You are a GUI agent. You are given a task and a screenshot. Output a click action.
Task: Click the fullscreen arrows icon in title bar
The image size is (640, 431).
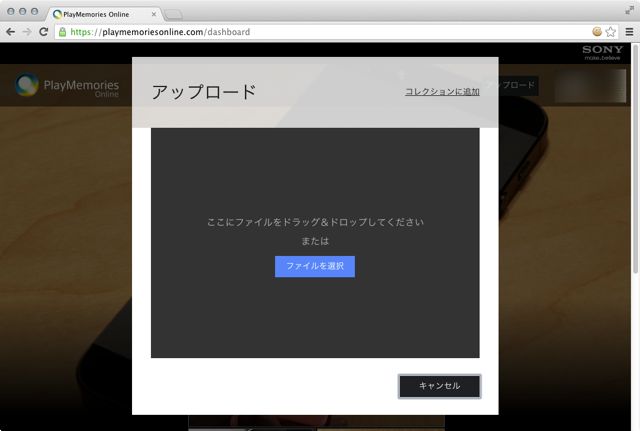coord(629,11)
